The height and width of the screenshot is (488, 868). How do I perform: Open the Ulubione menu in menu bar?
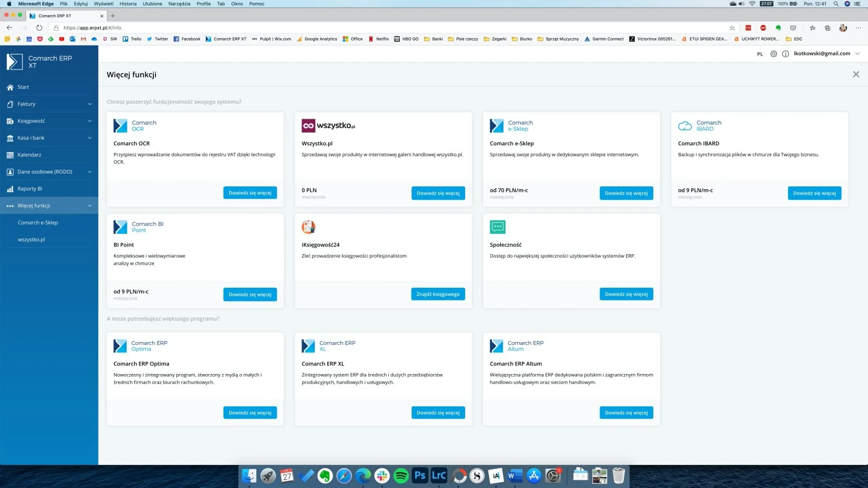pos(153,3)
